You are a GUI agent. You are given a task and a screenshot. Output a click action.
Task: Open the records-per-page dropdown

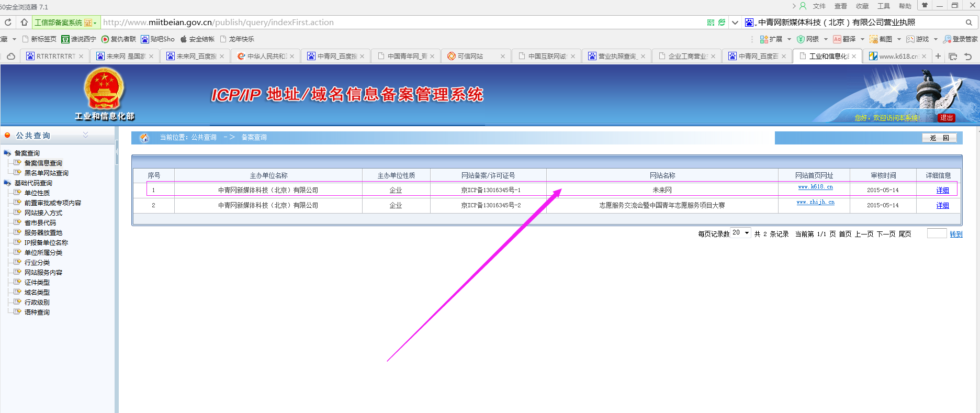741,233
